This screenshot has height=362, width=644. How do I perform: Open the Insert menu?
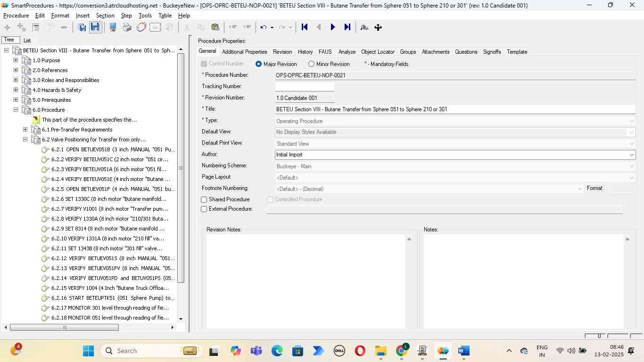coord(83,16)
